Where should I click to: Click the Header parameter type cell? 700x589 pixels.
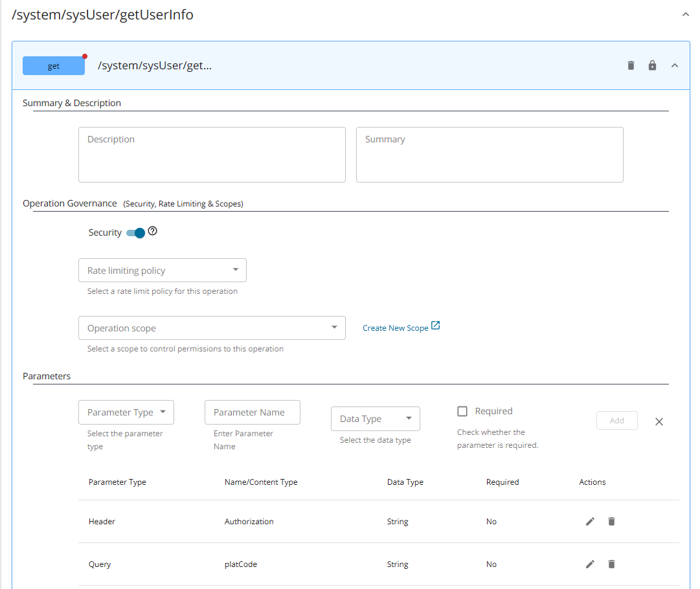102,521
